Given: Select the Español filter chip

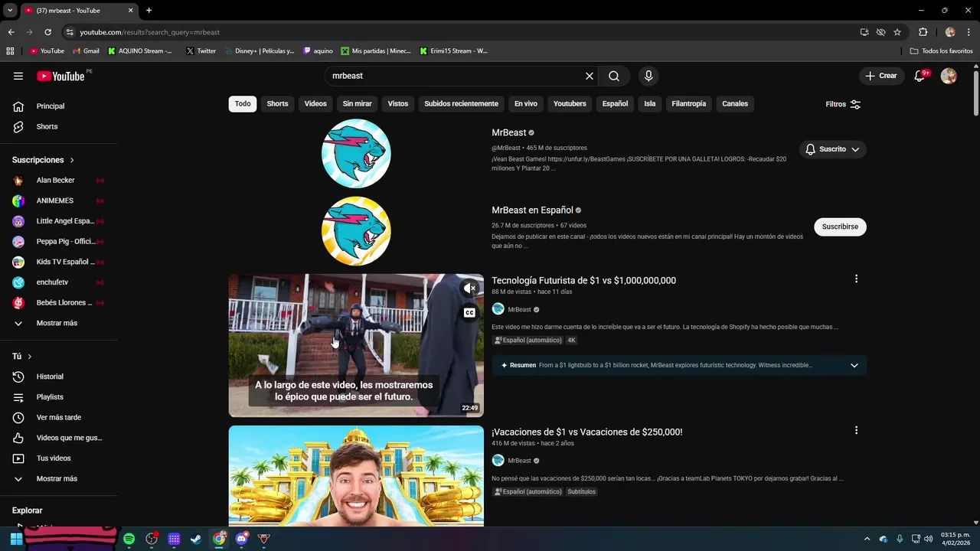Looking at the screenshot, I should [615, 103].
